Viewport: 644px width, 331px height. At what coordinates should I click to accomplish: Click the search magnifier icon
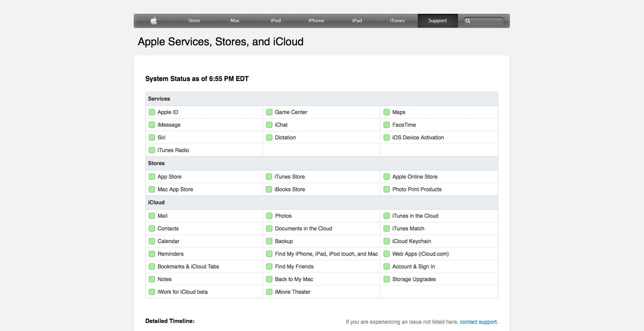click(468, 21)
